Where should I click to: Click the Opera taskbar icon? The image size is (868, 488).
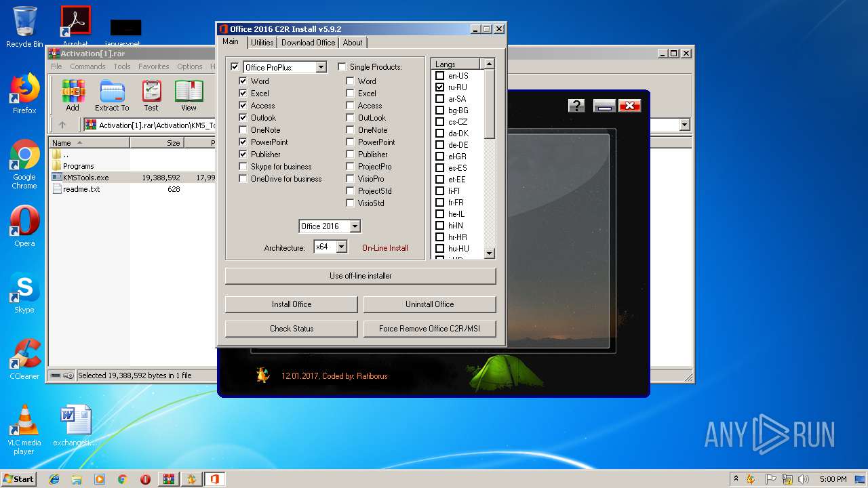pyautogui.click(x=145, y=479)
